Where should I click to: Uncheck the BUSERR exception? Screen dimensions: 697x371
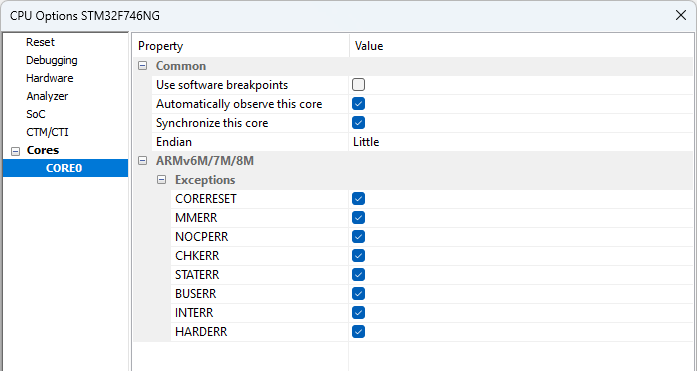tap(358, 294)
